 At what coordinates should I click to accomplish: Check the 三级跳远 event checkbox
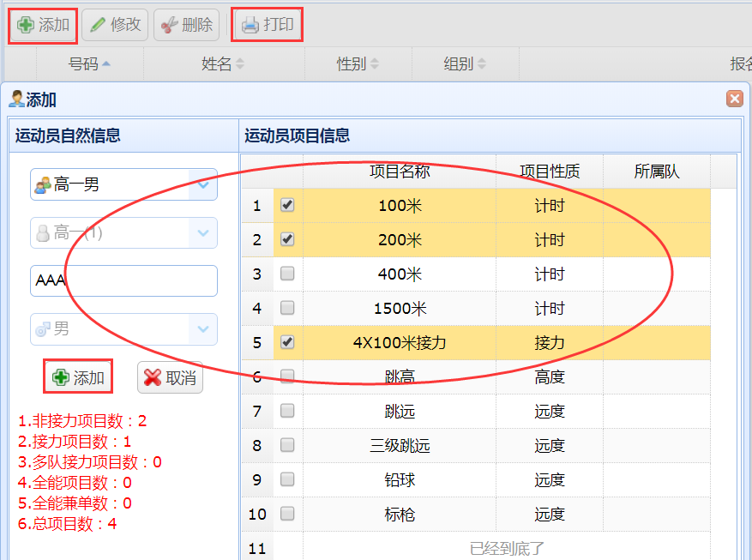[287, 445]
